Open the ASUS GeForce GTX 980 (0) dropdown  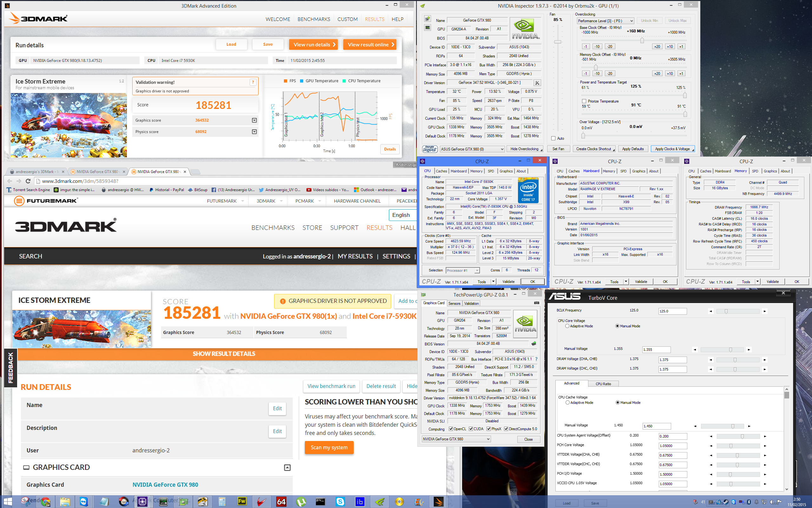coord(472,149)
